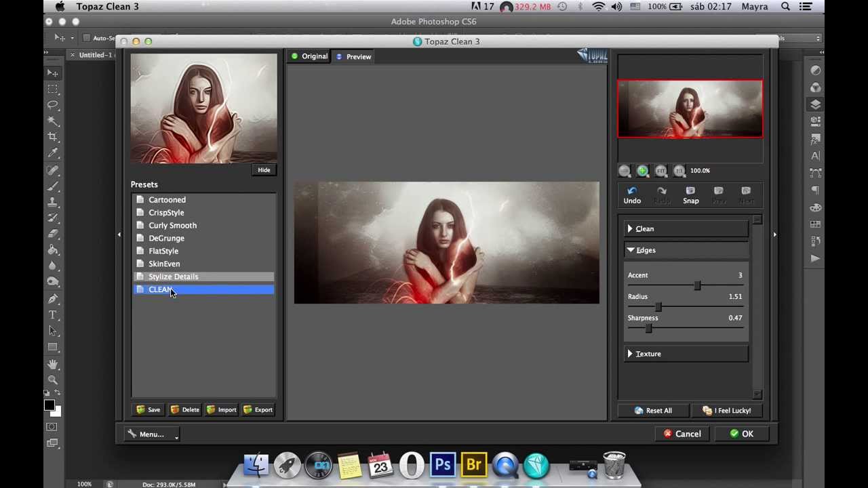Collapse the Edges settings section
Viewport: 868px width, 488px height.
pos(686,250)
